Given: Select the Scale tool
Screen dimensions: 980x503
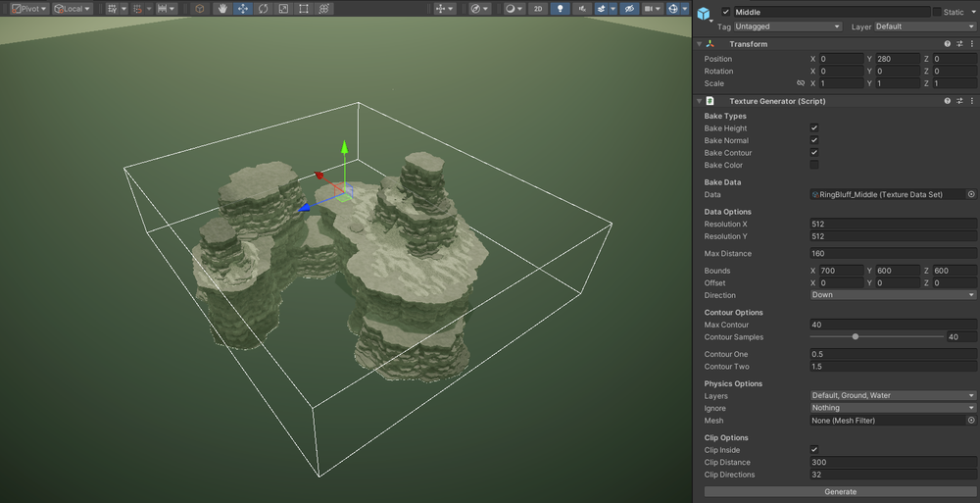Looking at the screenshot, I should [x=283, y=9].
